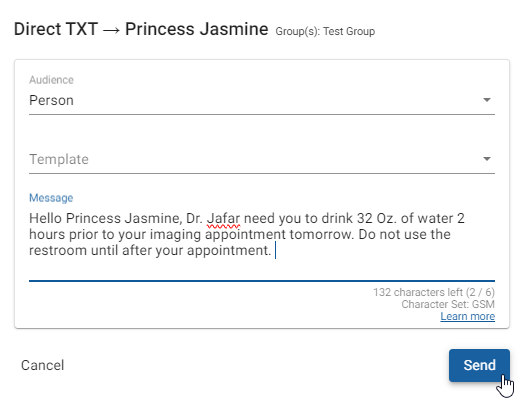Click the Character Set: GSM text

tap(448, 304)
